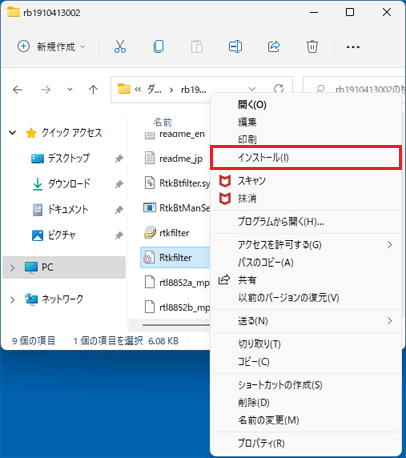Viewport: 406px width, 458px height.
Task: Click the rb19... breadcrumb segment
Action: [x=193, y=89]
